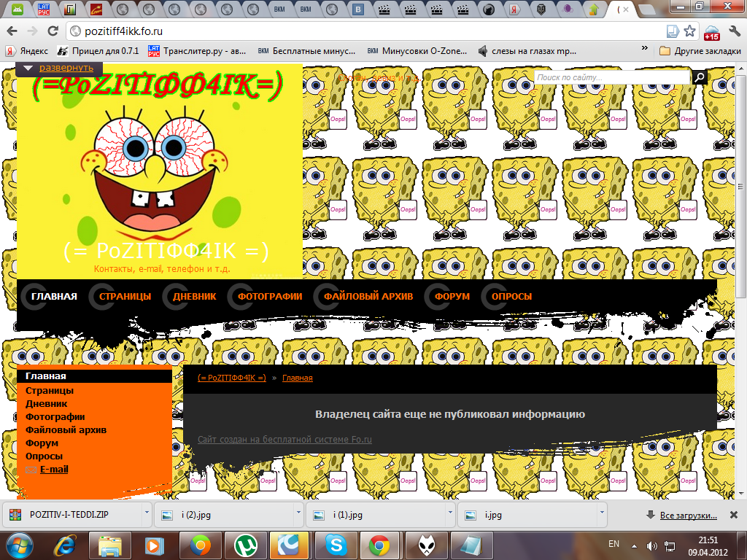Select Фотографии in the orange sidebar

55,416
